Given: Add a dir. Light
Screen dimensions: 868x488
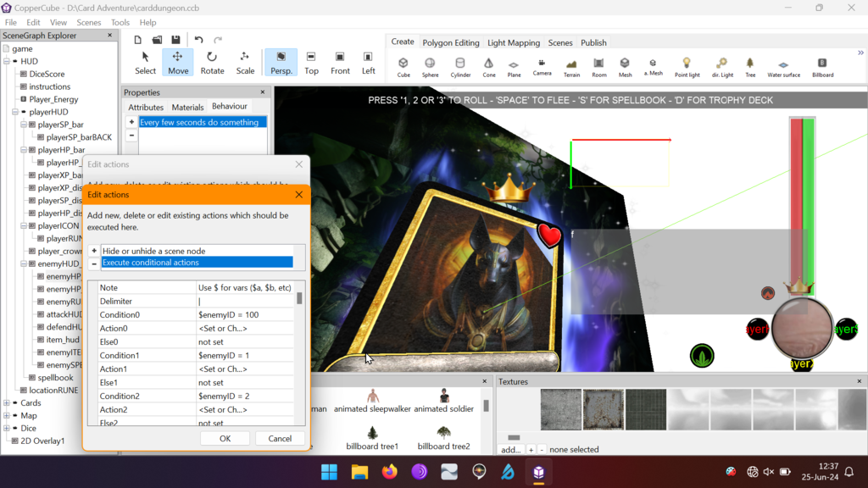Looking at the screenshot, I should click(x=722, y=67).
